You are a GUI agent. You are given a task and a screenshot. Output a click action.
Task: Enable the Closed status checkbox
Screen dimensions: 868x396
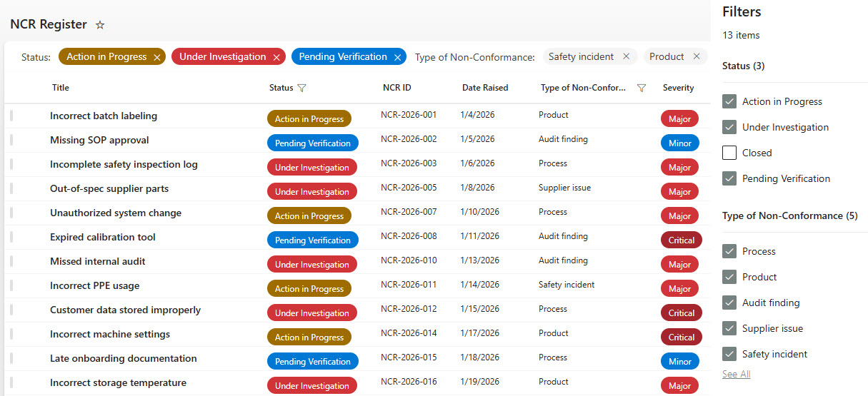729,153
